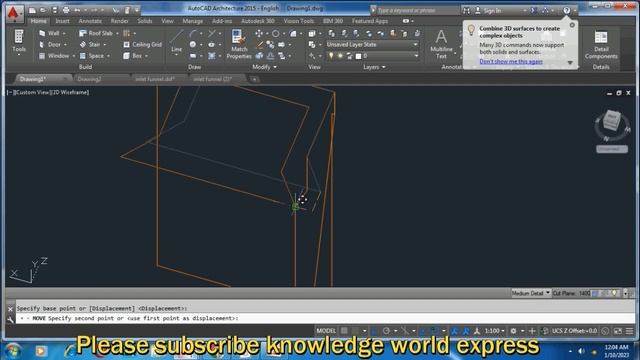Click the command line customize wrench icon
640x360 pixels.
[x=11, y=319]
